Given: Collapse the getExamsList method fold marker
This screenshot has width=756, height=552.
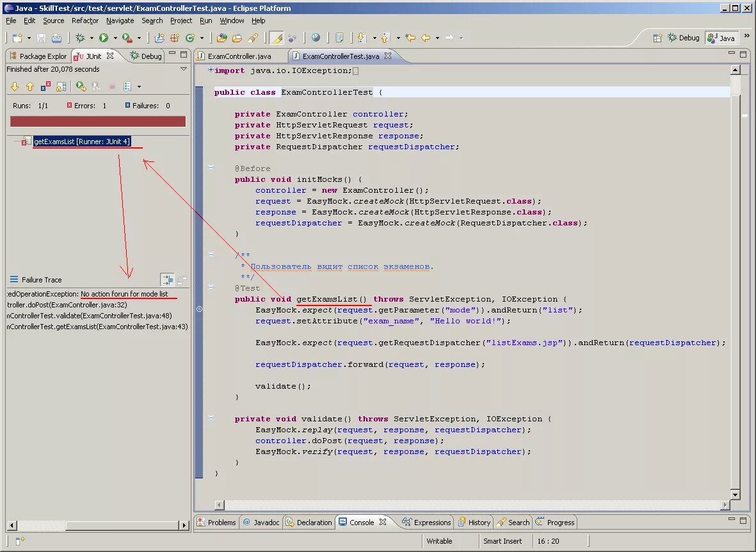Looking at the screenshot, I should [211, 288].
